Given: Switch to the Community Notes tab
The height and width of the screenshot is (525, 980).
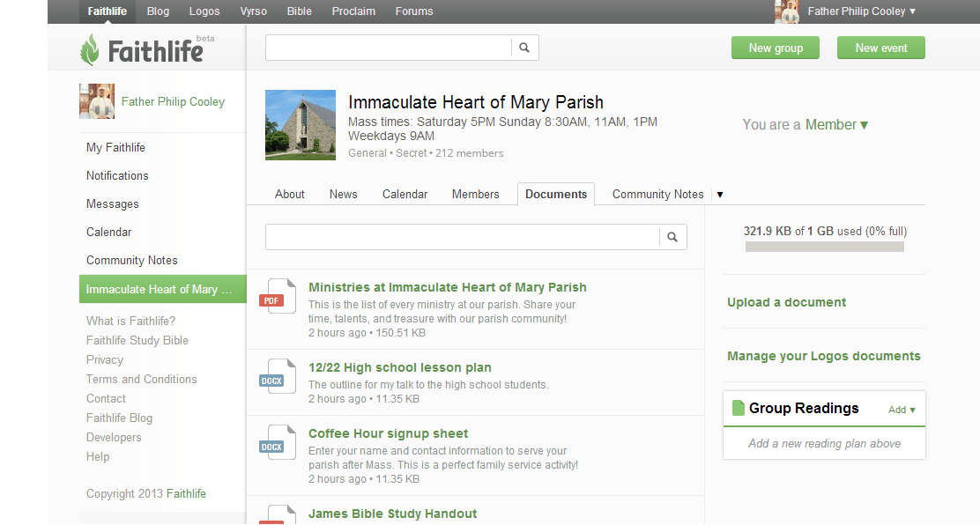Looking at the screenshot, I should pyautogui.click(x=658, y=195).
